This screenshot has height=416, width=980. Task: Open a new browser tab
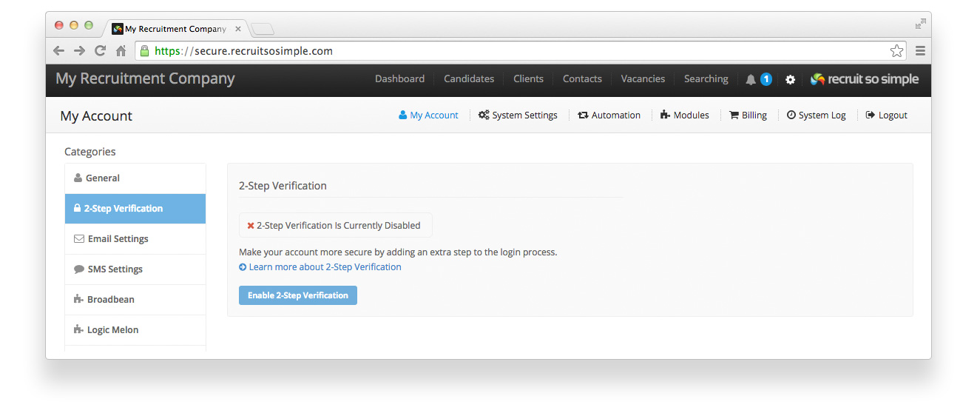263,29
